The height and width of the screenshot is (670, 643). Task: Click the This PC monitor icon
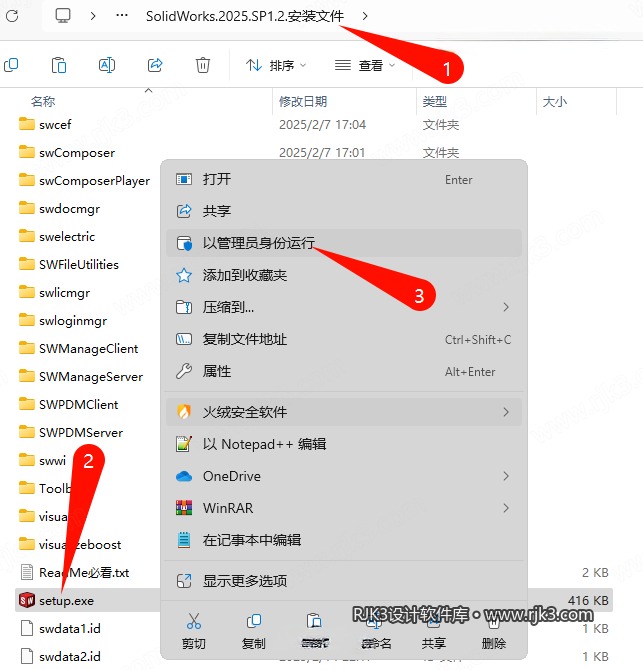(x=63, y=16)
